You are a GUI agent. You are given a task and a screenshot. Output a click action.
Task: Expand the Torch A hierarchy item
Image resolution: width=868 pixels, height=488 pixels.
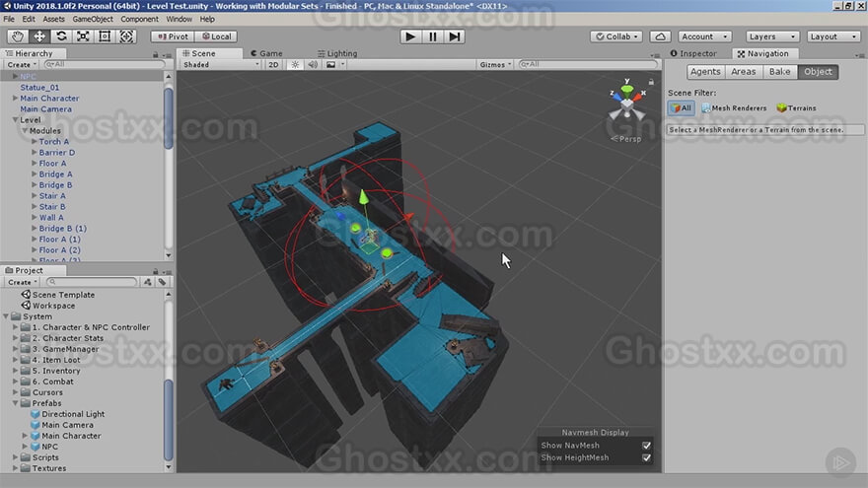(34, 142)
